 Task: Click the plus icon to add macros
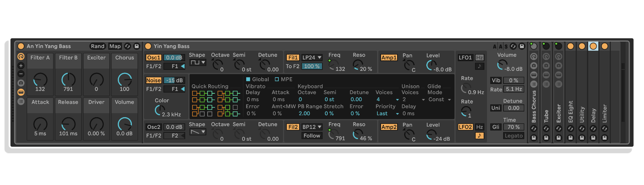click(x=21, y=66)
